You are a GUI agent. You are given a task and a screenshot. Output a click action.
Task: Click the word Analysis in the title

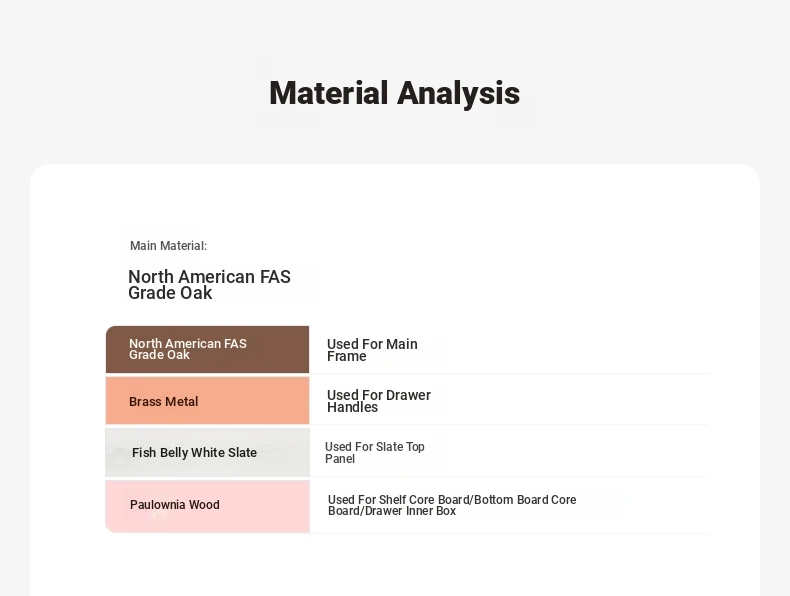tap(458, 93)
